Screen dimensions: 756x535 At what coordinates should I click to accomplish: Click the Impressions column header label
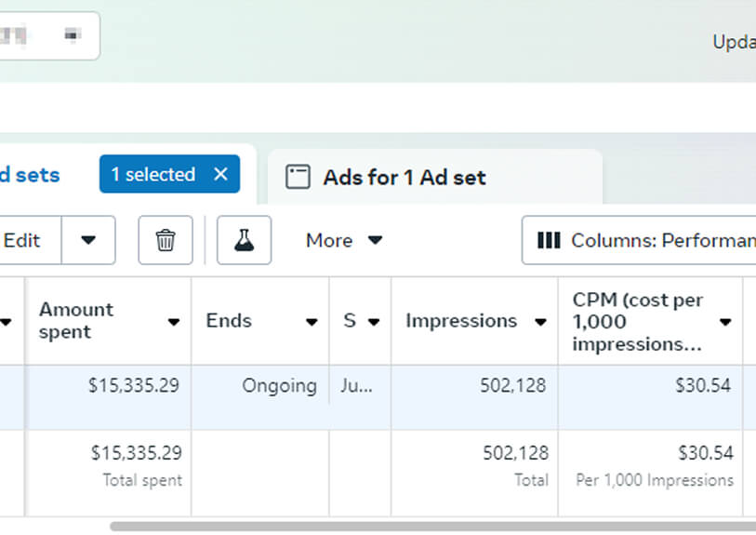click(460, 321)
